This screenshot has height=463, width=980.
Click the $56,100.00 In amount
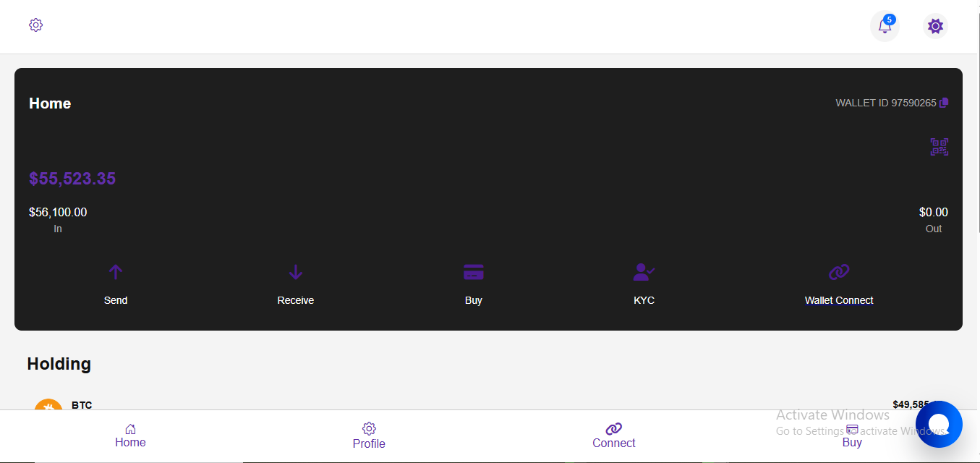click(58, 212)
